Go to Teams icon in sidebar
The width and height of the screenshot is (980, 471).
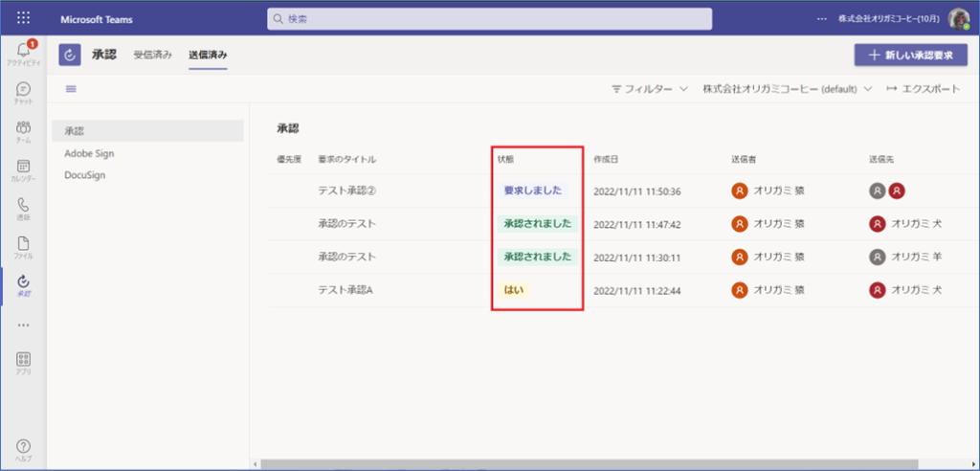pos(24,131)
